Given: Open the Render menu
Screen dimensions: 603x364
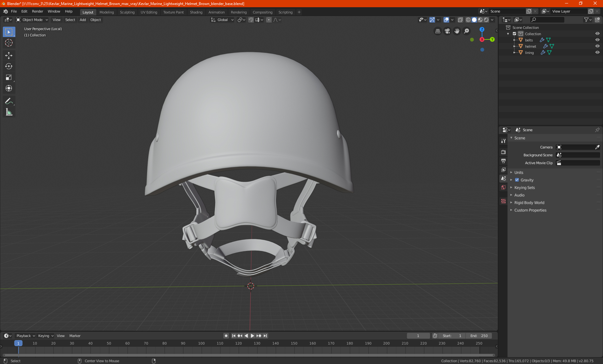Looking at the screenshot, I should coord(37,11).
